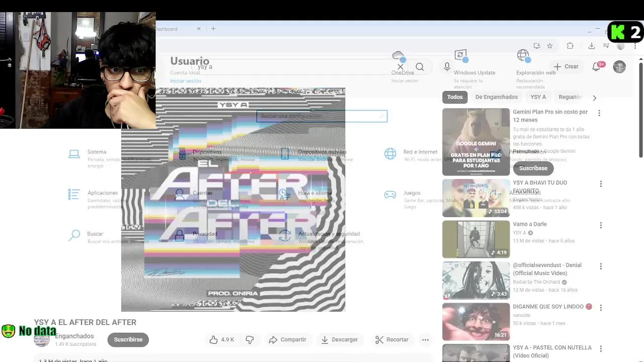
Task: Open the browser extensions puzzle icon
Action: pyautogui.click(x=570, y=46)
